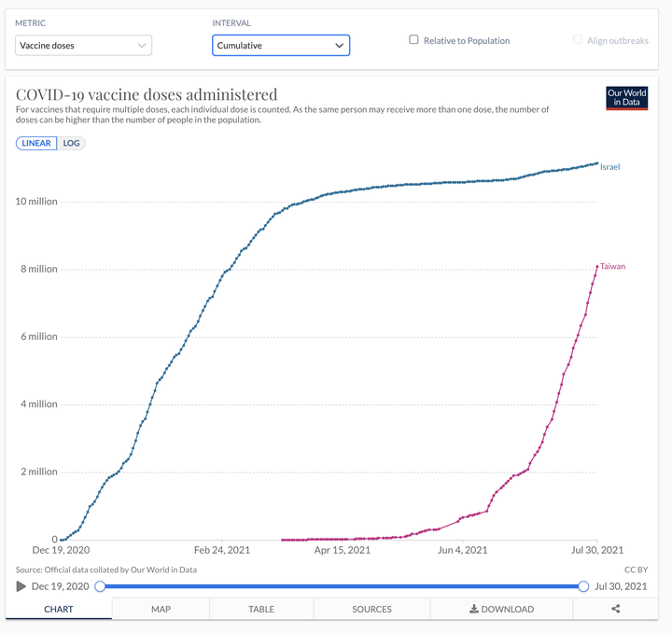Click the 2 million axis label
This screenshot has height=633, width=672.
pyautogui.click(x=39, y=471)
